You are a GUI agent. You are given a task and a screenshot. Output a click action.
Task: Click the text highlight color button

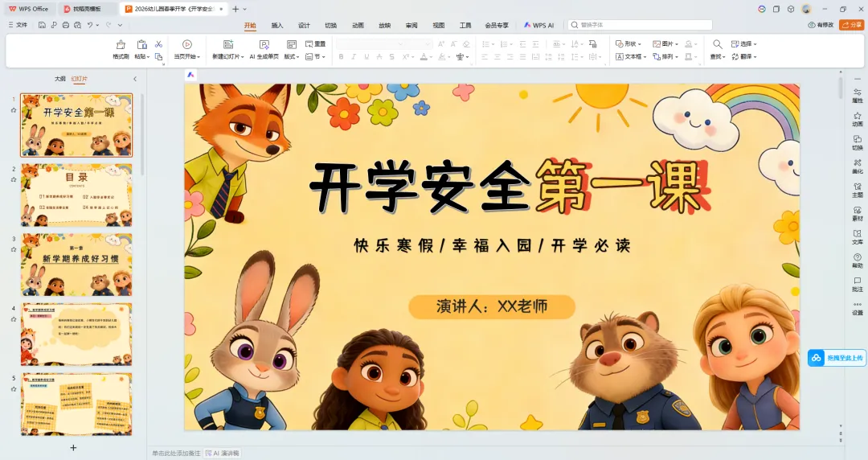click(x=442, y=56)
